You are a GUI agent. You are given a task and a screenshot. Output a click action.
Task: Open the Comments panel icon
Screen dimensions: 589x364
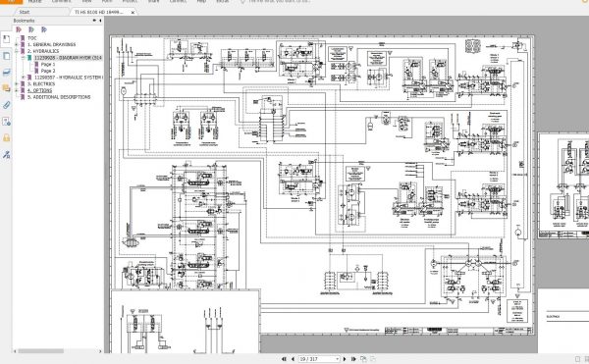pos(6,88)
